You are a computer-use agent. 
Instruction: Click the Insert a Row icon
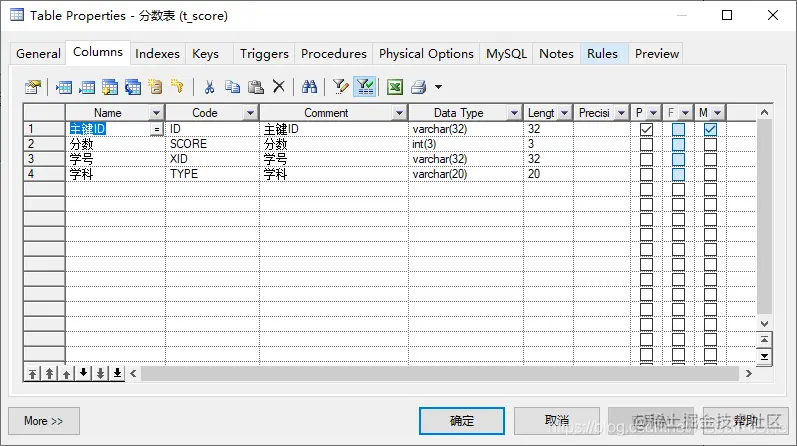point(64,87)
